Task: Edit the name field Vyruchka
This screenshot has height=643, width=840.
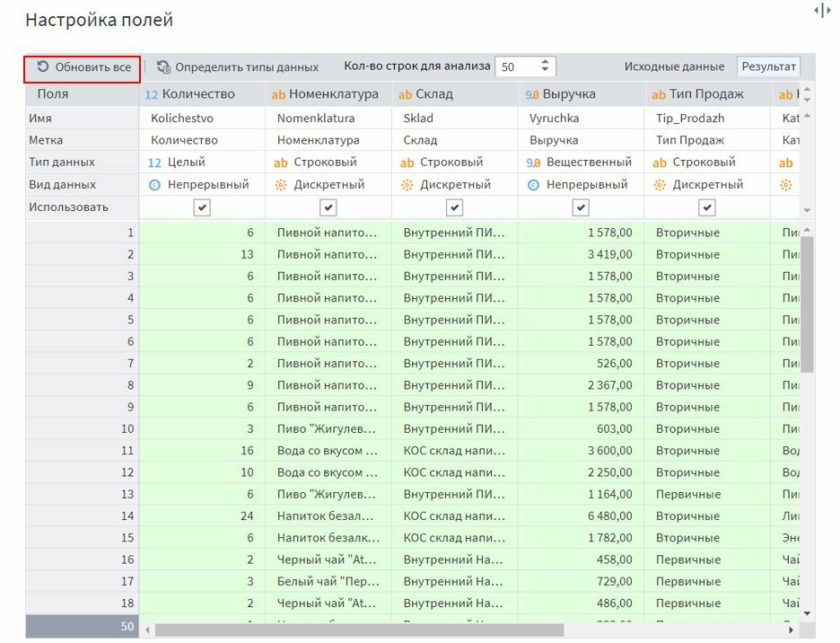Action: tap(582, 118)
